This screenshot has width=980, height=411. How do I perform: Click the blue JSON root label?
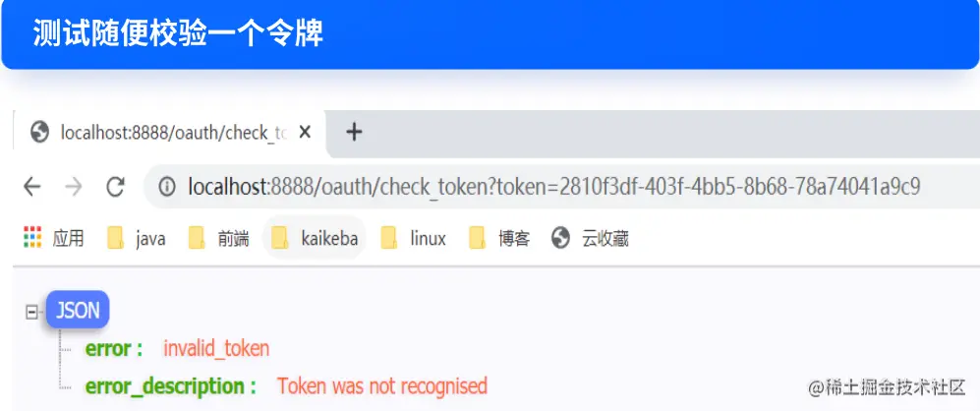[78, 310]
